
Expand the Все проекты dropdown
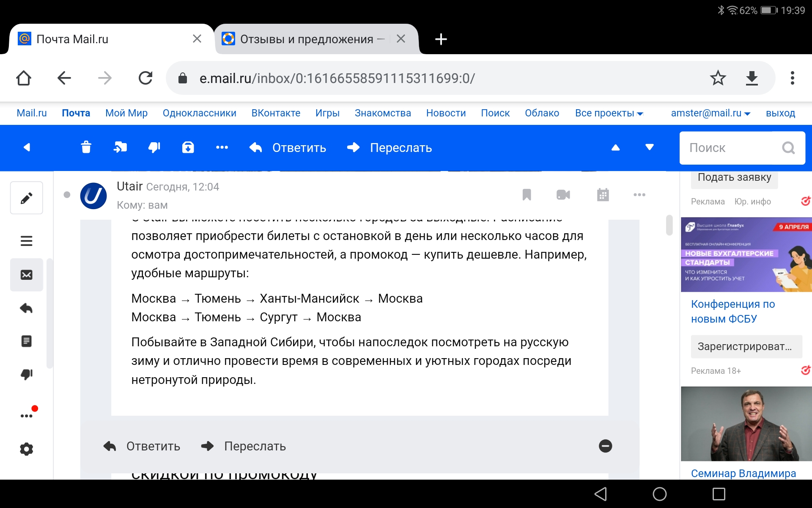[609, 113]
